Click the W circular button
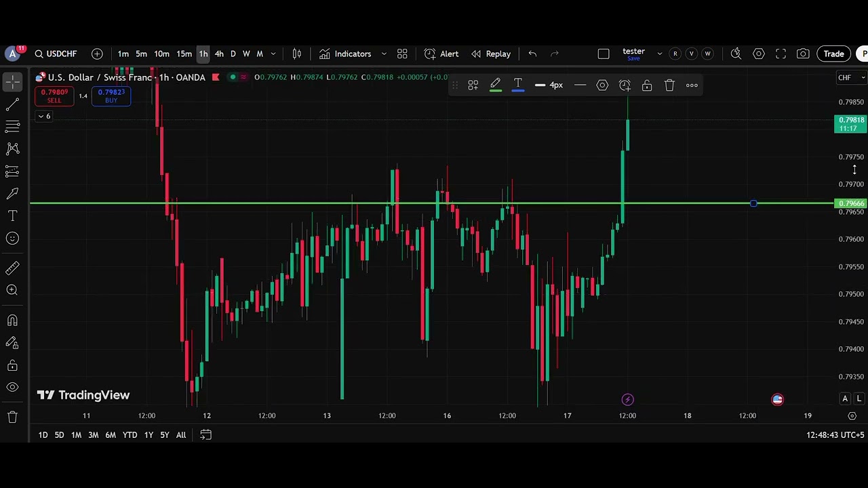This screenshot has width=868, height=488. coord(708,54)
